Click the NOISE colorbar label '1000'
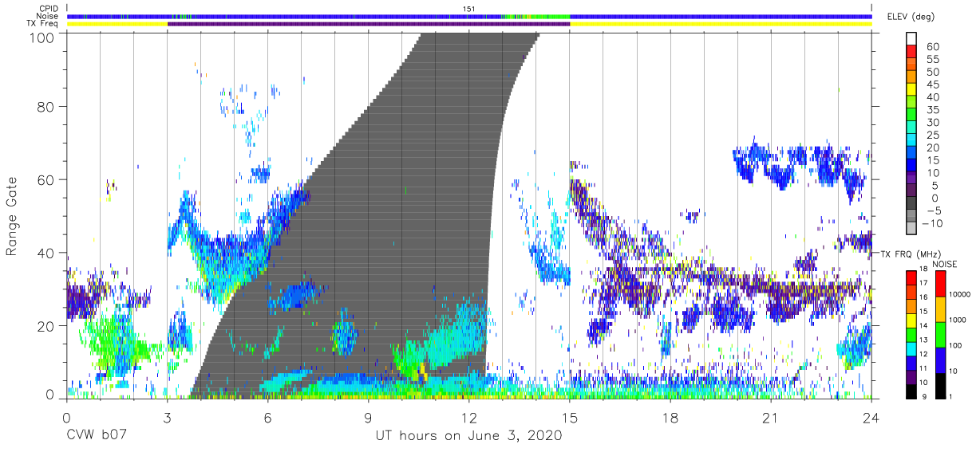 958,320
